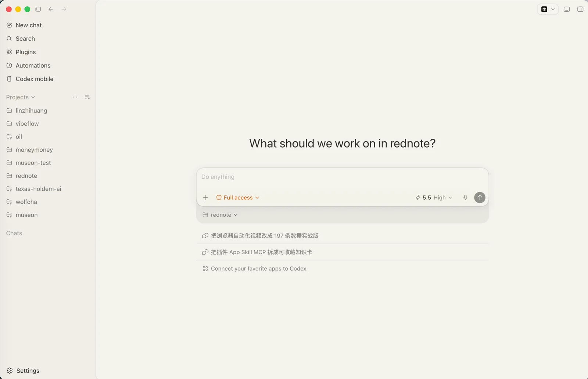Toggle the sidebar panel icon

pyautogui.click(x=38, y=9)
